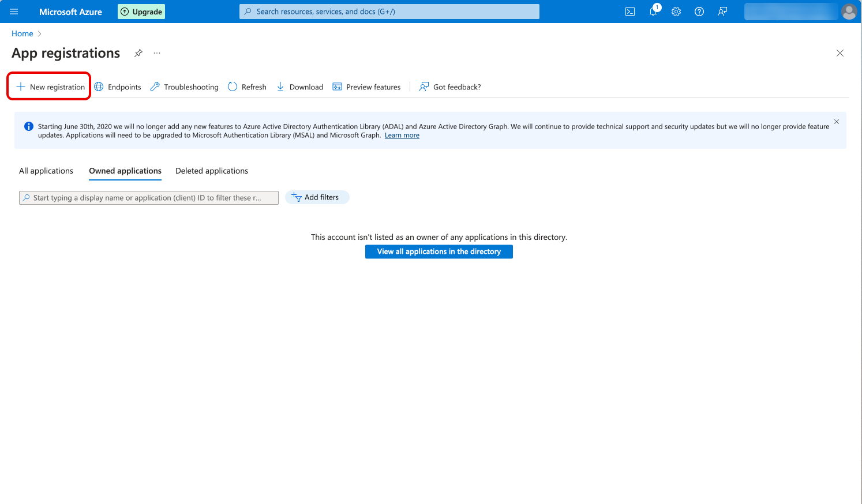This screenshot has height=504, width=862.
Task: Refresh the app registrations list
Action: pos(247,87)
